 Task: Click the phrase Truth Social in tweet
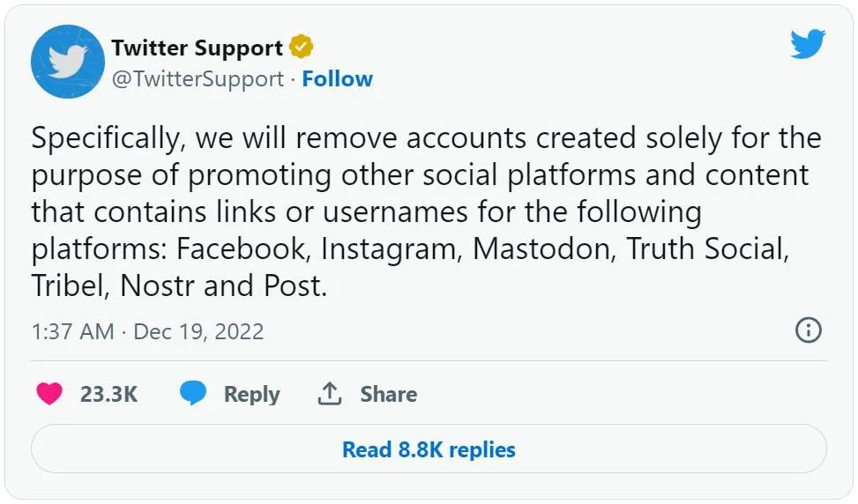point(707,248)
